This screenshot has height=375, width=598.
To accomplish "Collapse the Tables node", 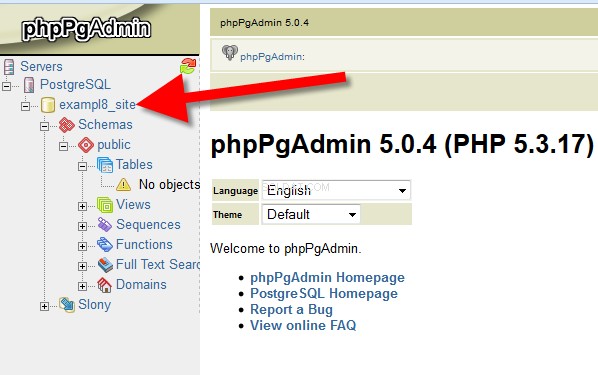I will click(82, 166).
